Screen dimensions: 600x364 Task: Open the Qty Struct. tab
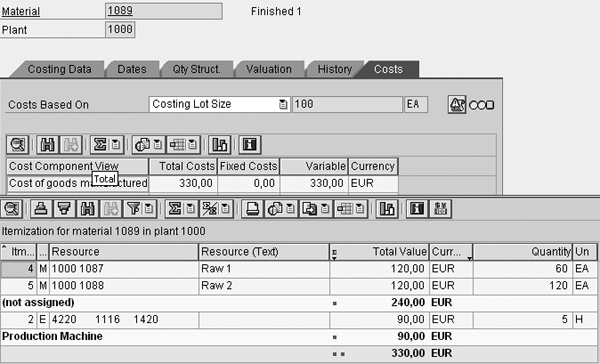pos(196,69)
